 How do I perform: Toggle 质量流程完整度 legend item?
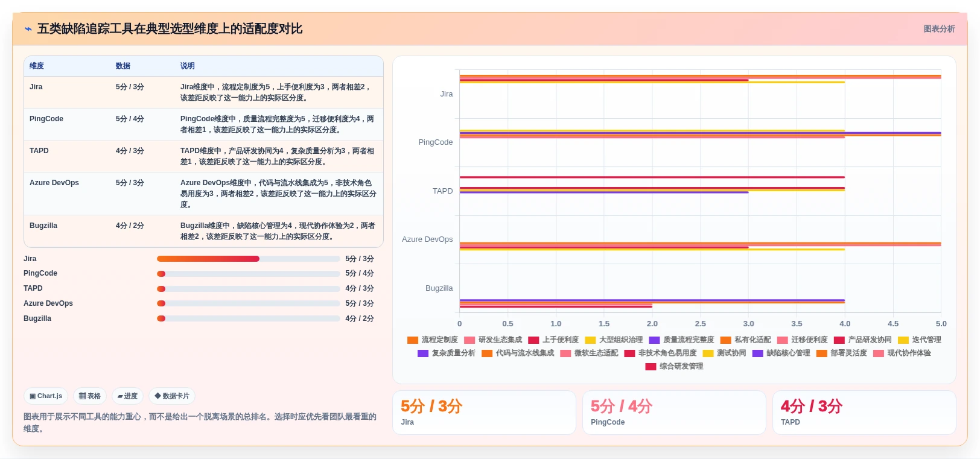coord(681,340)
